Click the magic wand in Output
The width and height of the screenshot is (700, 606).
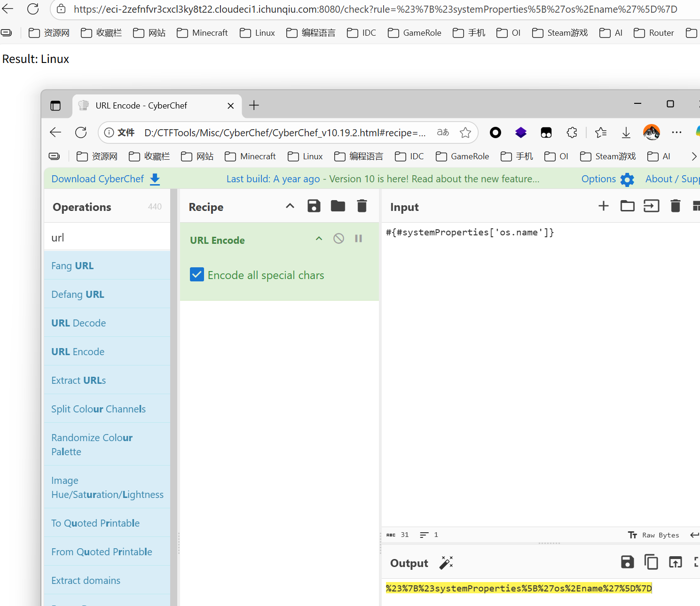coord(446,563)
